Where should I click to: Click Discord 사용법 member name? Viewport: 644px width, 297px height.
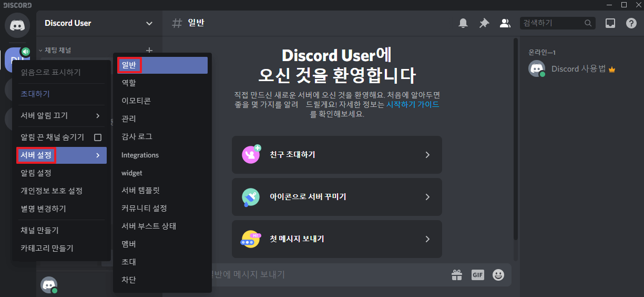click(x=579, y=69)
